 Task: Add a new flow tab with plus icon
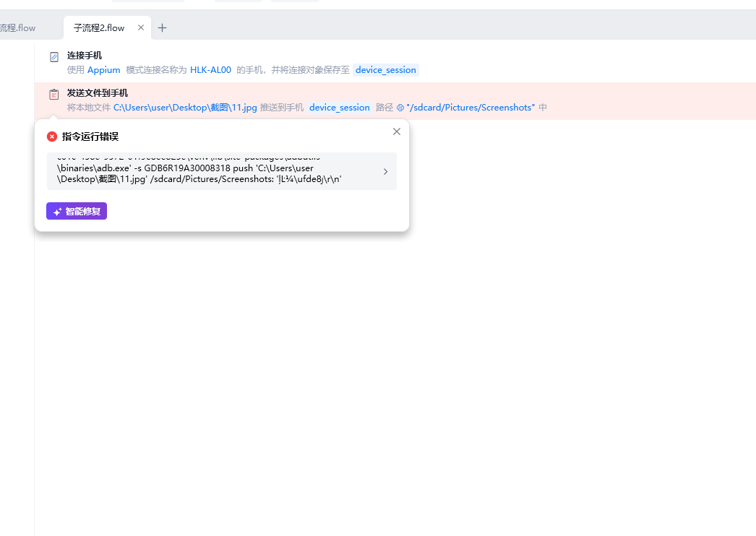[x=163, y=28]
